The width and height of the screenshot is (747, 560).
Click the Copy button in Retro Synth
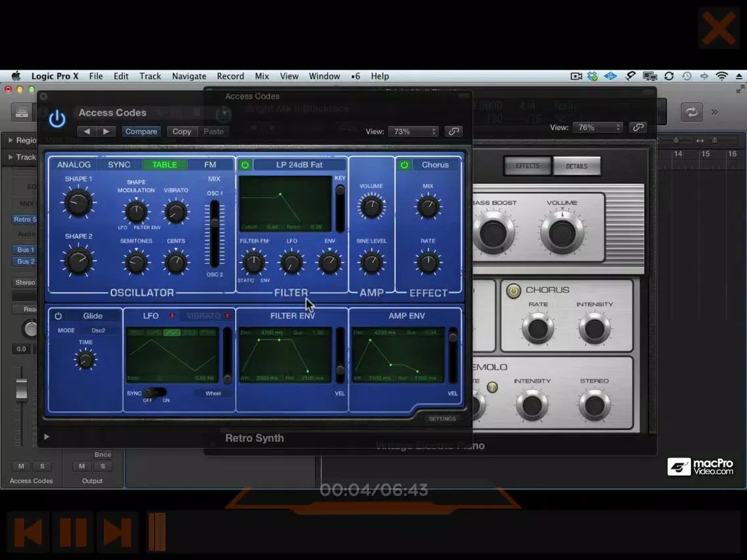pos(181,131)
